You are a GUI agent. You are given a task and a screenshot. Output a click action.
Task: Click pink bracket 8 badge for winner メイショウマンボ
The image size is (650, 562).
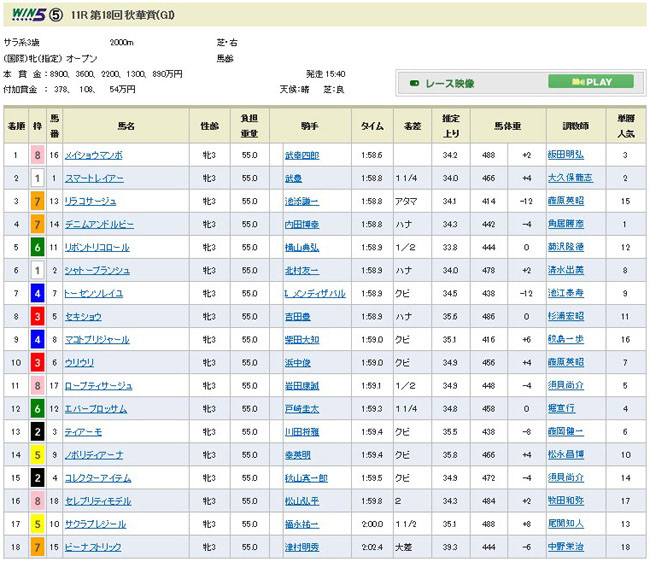pos(38,155)
